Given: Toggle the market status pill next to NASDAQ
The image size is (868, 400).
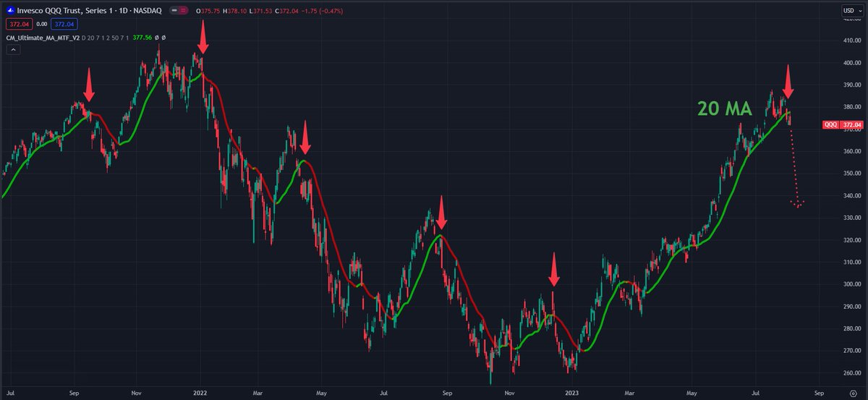Looking at the screenshot, I should (x=179, y=11).
